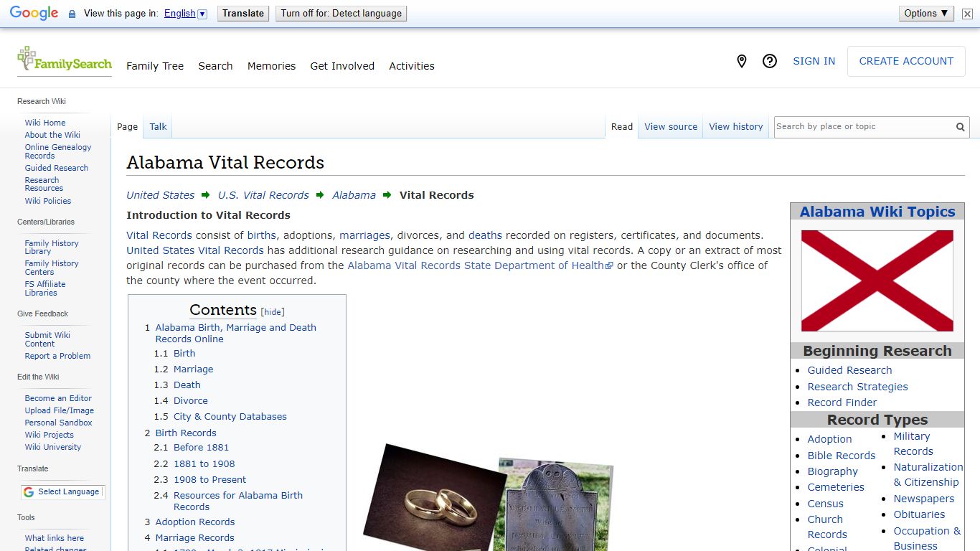Open Alabama Vital Records State Department of Health link
This screenshot has height=551, width=980.
[x=480, y=265]
